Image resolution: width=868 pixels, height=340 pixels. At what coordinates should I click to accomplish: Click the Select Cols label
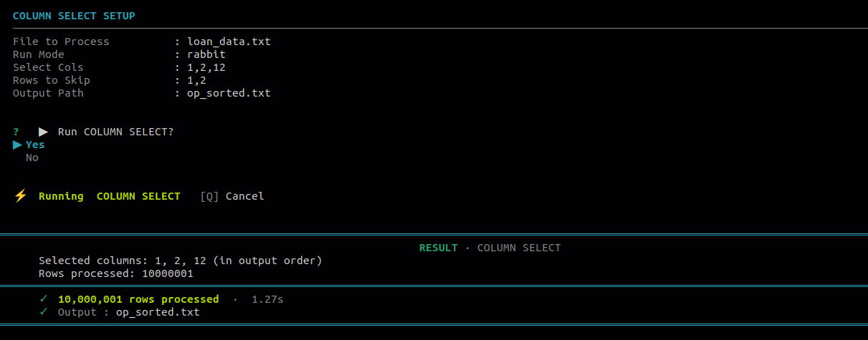click(48, 67)
